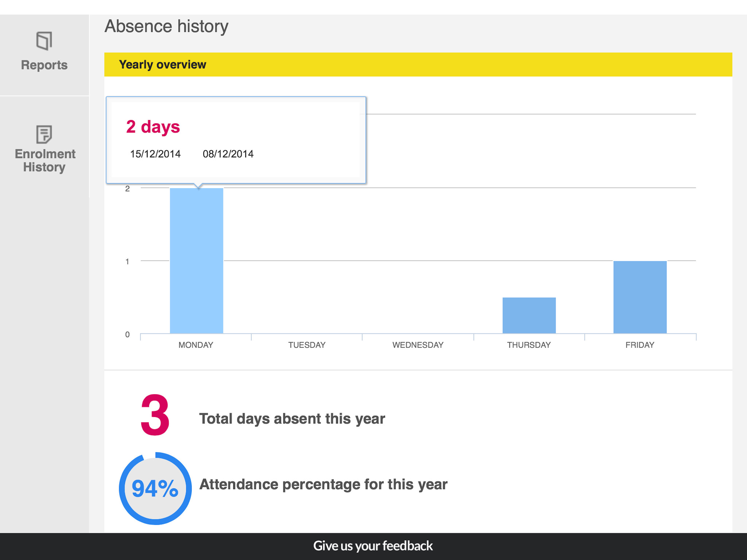Click the large pink number 3
The height and width of the screenshot is (560, 747).
point(155,415)
